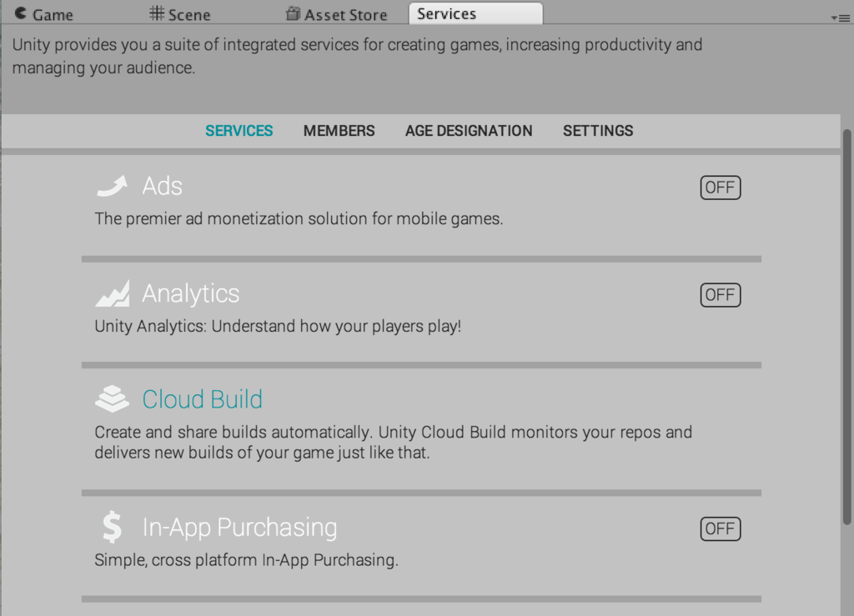The image size is (854, 616).
Task: Select the SERVICES section tab
Action: [239, 131]
